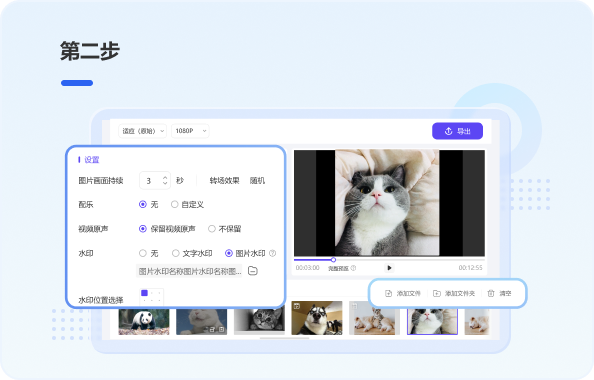Select the 文字水印 text watermark option
Screen dimensions: 594x380
tap(176, 253)
